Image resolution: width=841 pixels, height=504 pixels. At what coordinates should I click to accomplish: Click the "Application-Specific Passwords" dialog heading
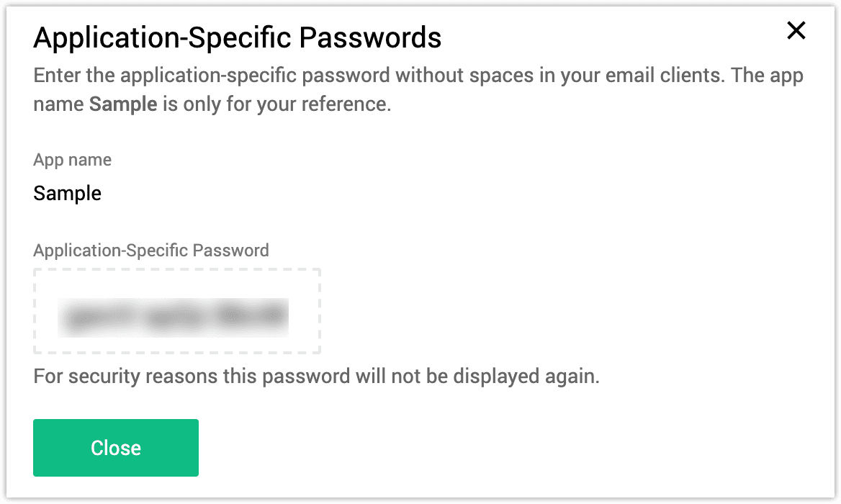coord(237,37)
